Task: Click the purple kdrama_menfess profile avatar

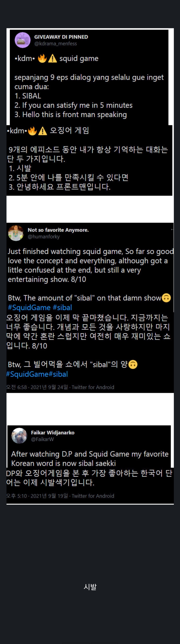Action: click(x=23, y=40)
